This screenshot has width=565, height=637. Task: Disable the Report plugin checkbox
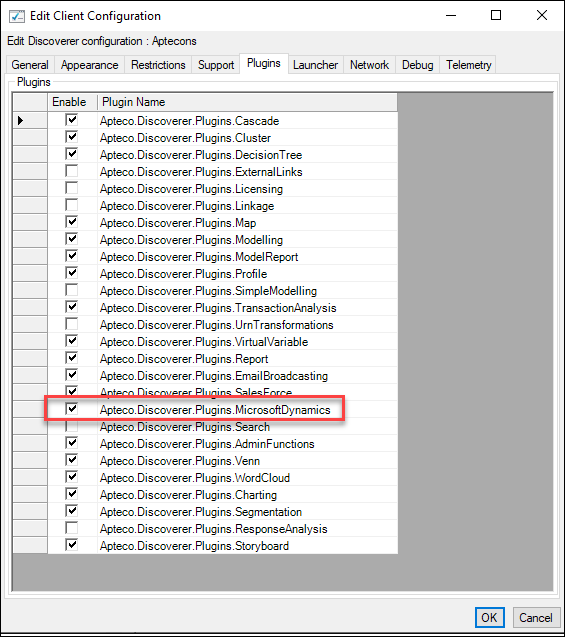tap(72, 358)
